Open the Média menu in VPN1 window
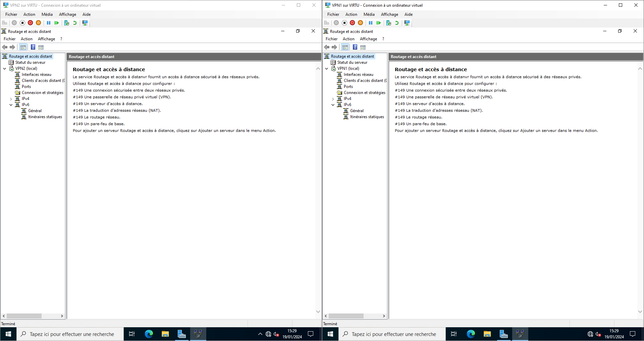The width and height of the screenshot is (644, 341). point(369,14)
